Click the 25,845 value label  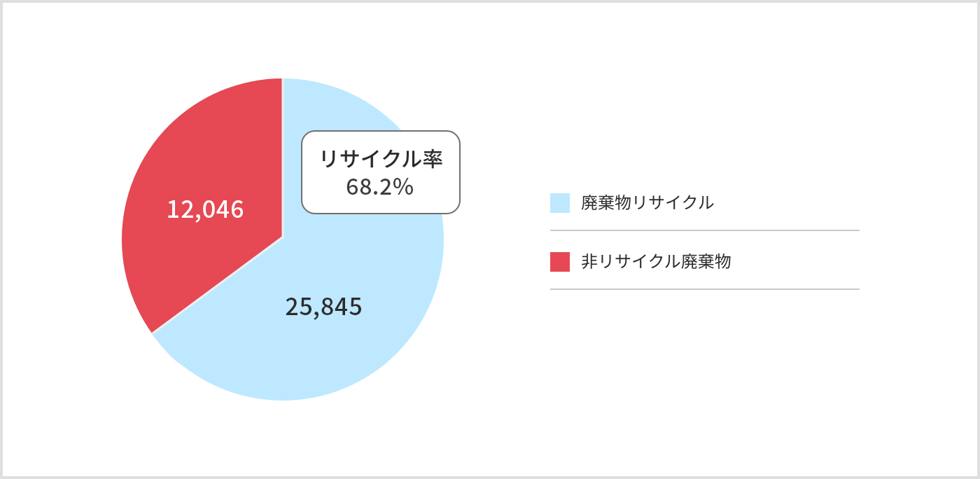[x=323, y=307]
